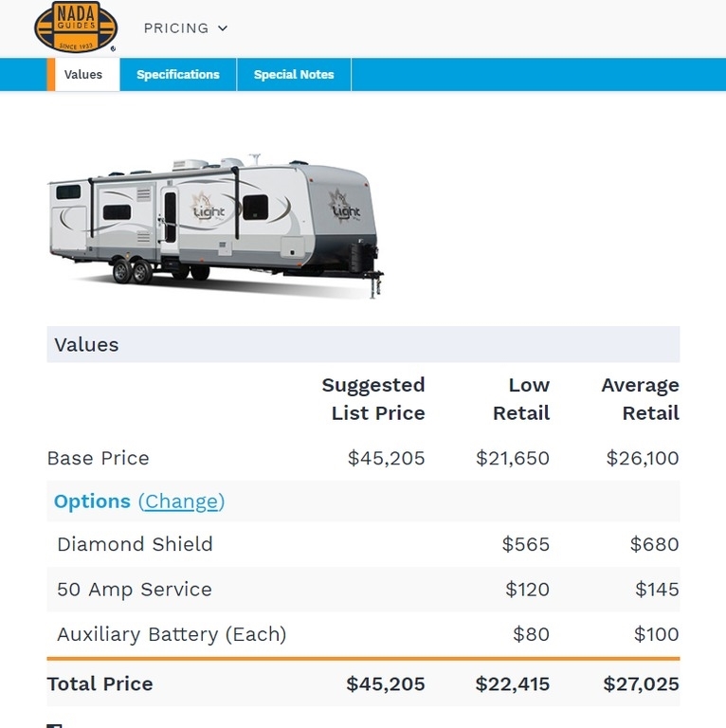Click the Options label

[x=92, y=501]
